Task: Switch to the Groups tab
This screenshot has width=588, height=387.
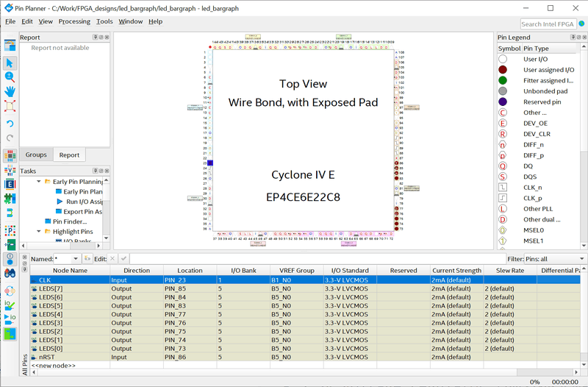Action: coord(36,155)
